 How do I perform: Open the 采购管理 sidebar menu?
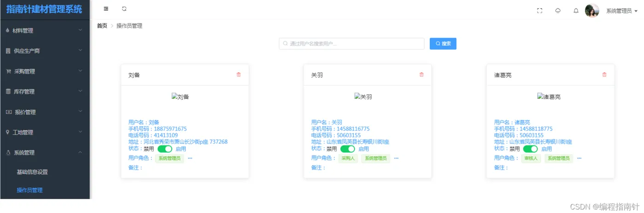coord(45,71)
